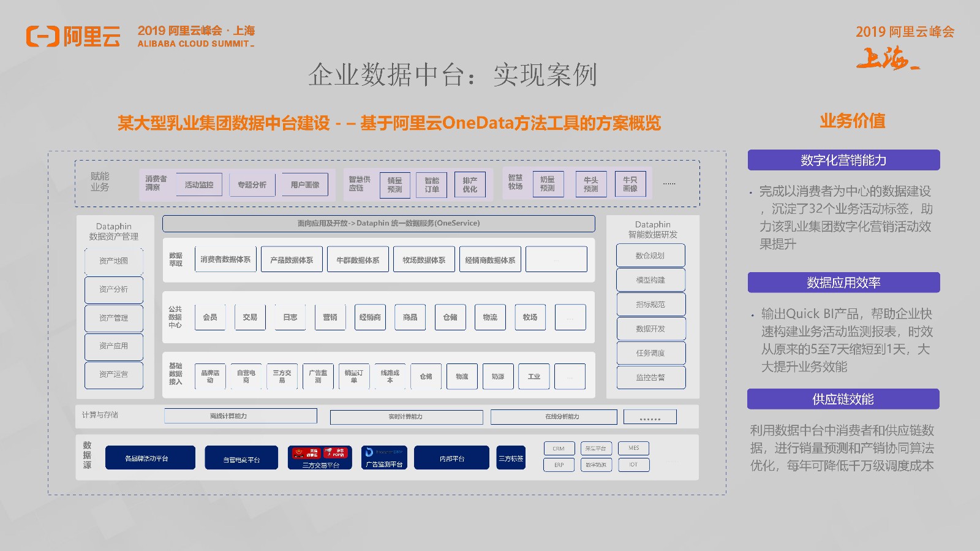Select the 指标规范 box

click(x=650, y=305)
